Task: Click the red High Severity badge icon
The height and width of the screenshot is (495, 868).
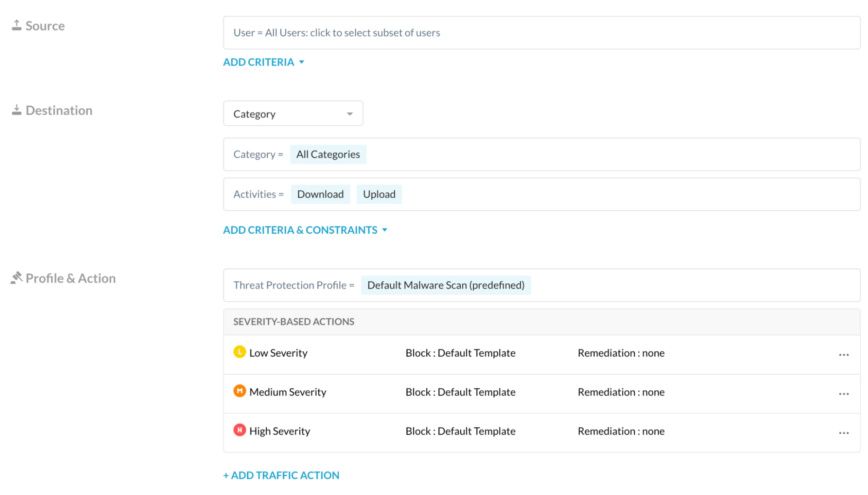Action: tap(240, 430)
